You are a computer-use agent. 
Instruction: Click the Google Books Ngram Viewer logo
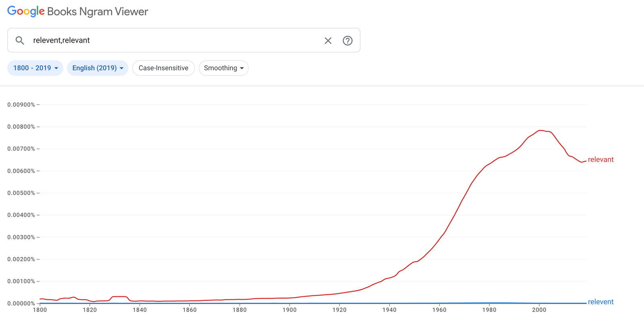tap(78, 12)
